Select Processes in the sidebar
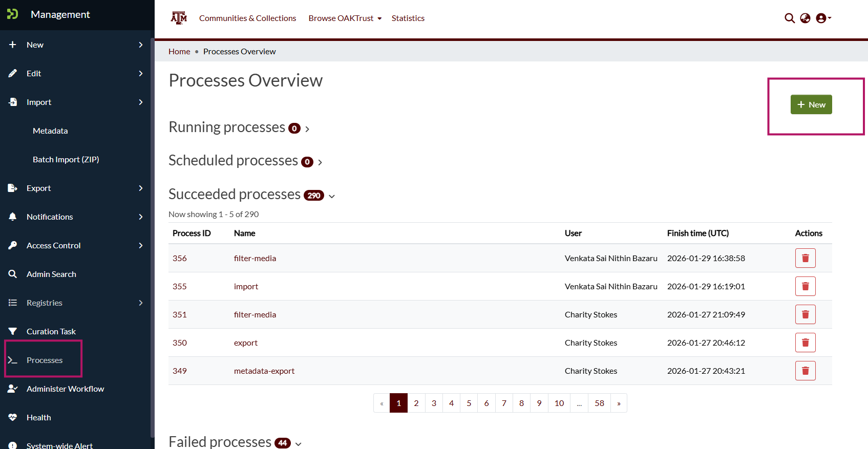The image size is (868, 449). click(45, 360)
